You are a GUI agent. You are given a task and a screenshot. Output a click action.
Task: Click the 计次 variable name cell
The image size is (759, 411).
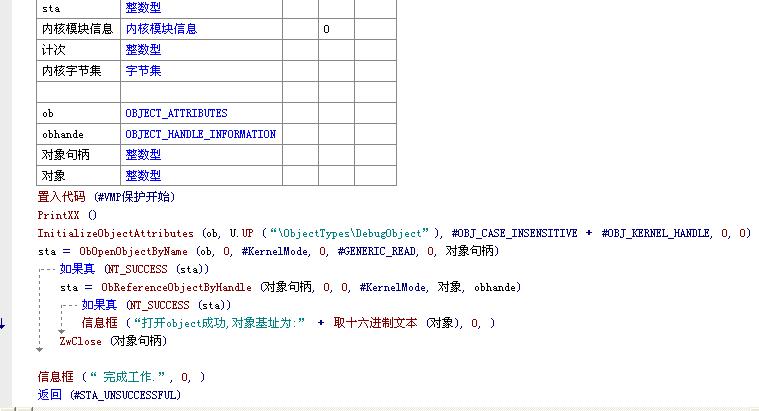(78, 50)
